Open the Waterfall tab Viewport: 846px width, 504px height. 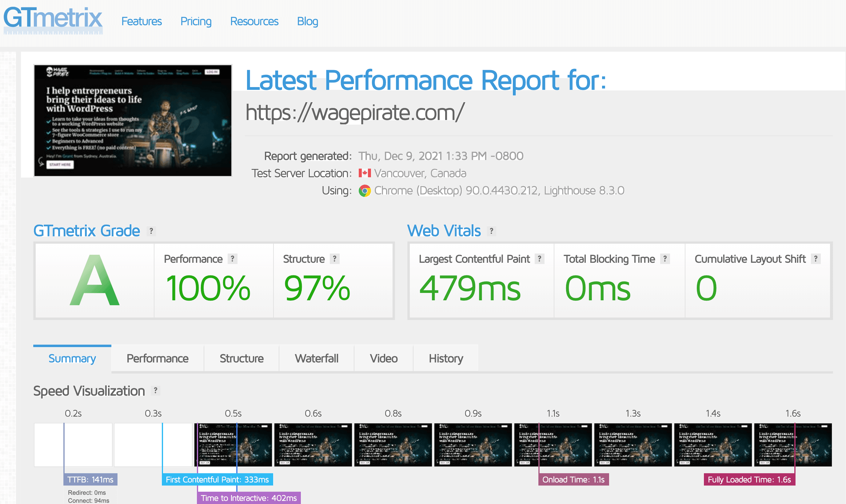click(316, 358)
